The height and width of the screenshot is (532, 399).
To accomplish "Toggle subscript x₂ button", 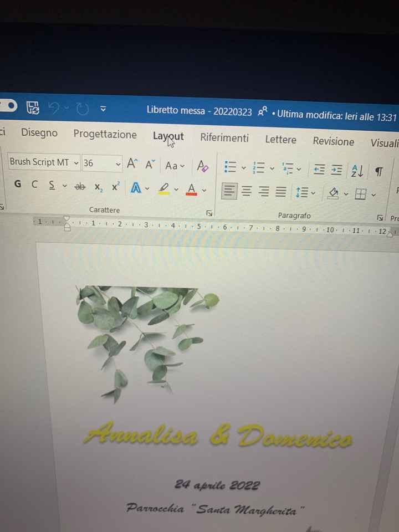I will tap(99, 187).
